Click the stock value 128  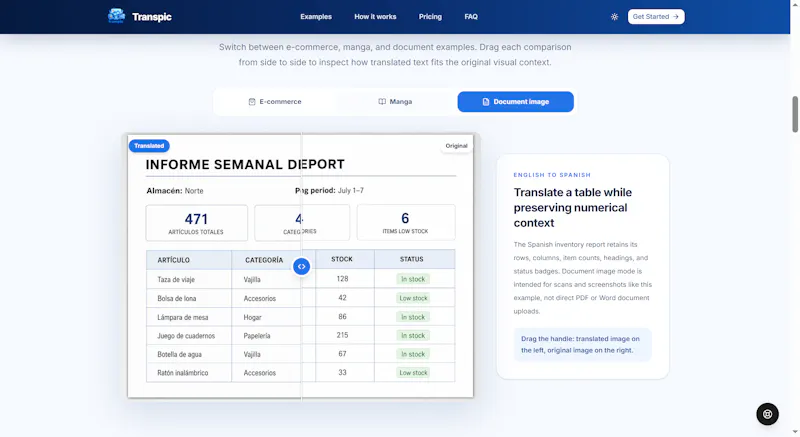click(x=342, y=279)
